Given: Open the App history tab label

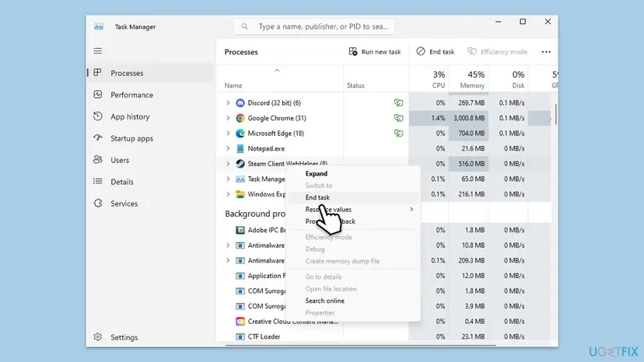Looking at the screenshot, I should (130, 117).
